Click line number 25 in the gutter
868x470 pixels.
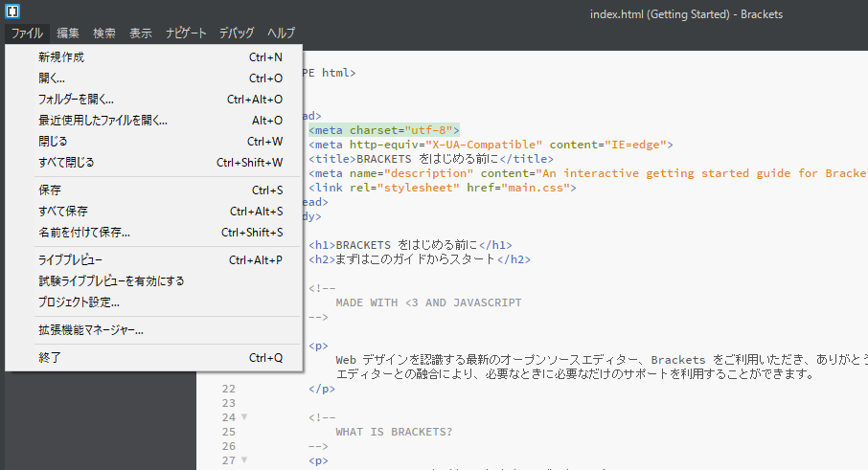pyautogui.click(x=229, y=432)
